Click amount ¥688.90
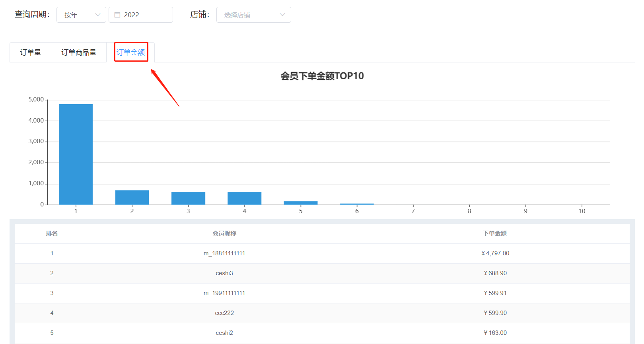The height and width of the screenshot is (344, 644). pos(495,273)
